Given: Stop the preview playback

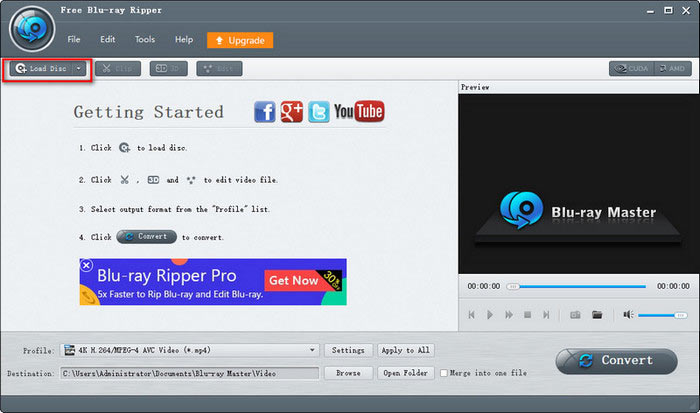Looking at the screenshot, I should pyautogui.click(x=527, y=315).
